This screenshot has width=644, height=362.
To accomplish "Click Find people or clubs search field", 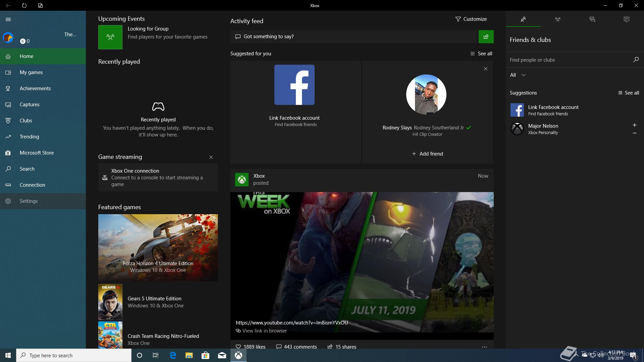I will (568, 60).
